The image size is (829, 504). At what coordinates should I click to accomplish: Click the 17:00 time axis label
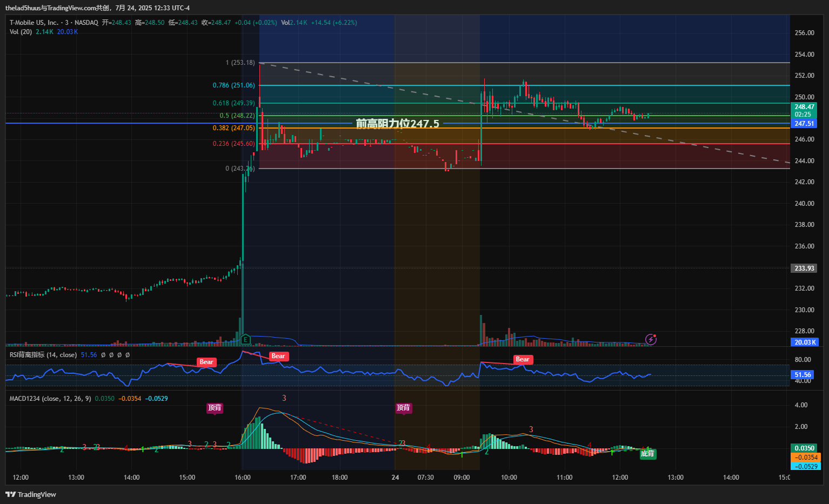click(x=298, y=478)
